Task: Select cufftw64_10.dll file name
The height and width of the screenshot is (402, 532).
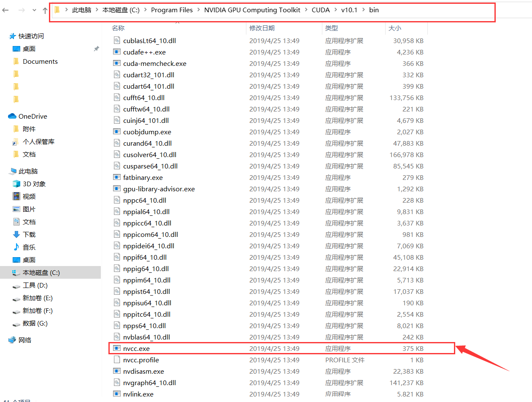Action: (x=146, y=109)
